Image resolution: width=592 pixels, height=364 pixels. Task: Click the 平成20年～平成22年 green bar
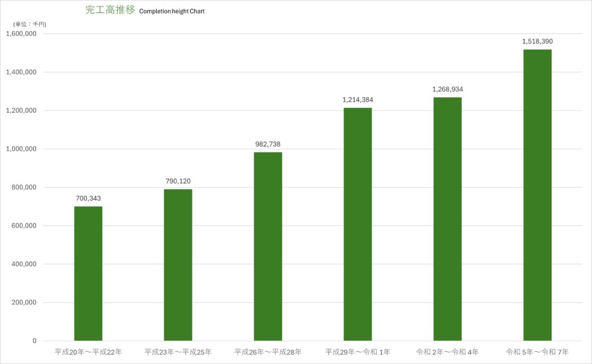tap(88, 273)
